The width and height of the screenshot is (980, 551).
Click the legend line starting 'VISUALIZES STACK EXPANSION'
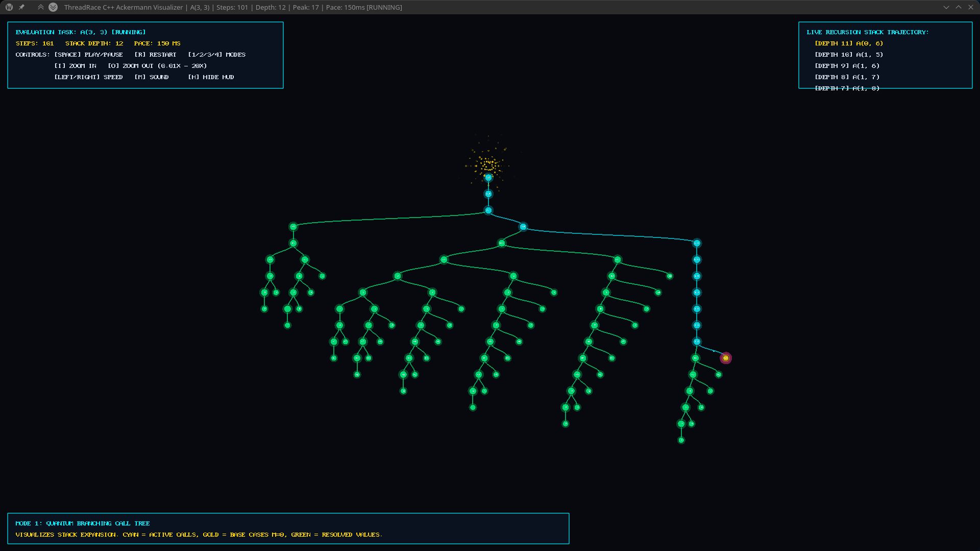pyautogui.click(x=199, y=535)
